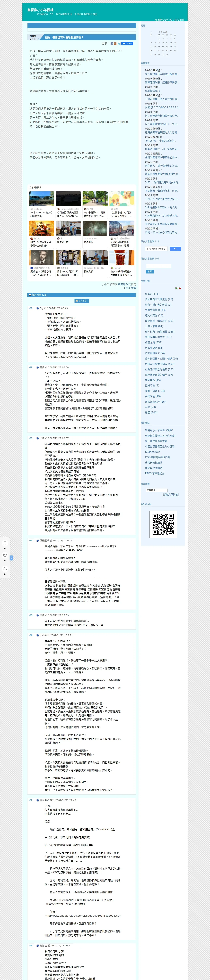
Task: Click the bookmark icon in floating sidebar
Action: click(x=5, y=543)
